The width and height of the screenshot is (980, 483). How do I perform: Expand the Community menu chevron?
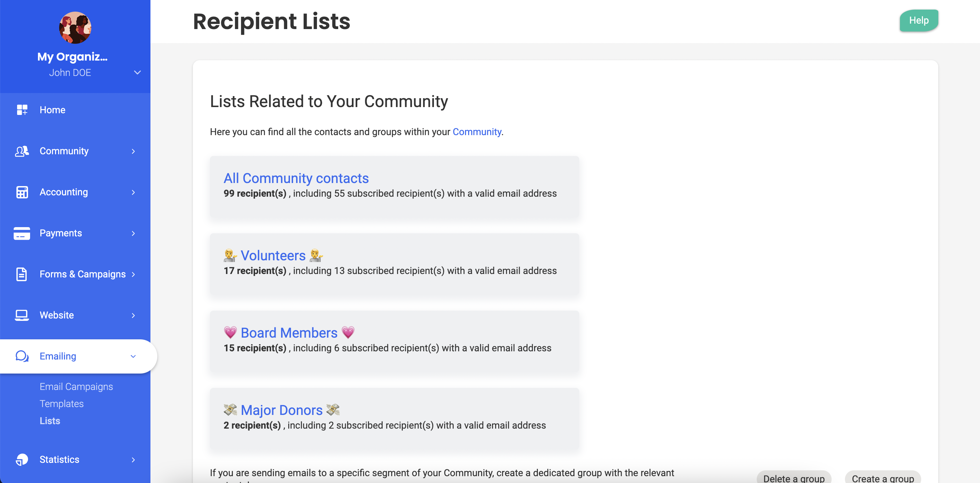tap(133, 151)
